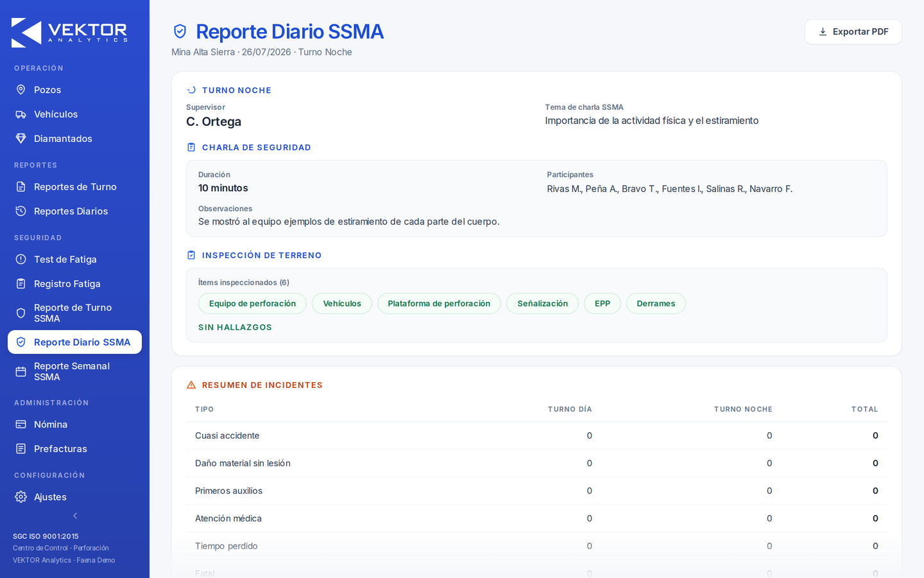The image size is (924, 578).
Task: Go to Reporte de Turno SSMA
Action: pos(74,313)
